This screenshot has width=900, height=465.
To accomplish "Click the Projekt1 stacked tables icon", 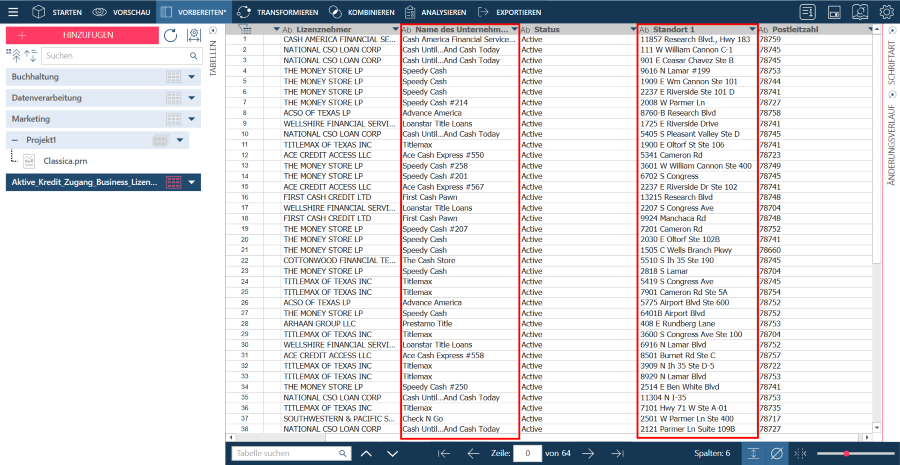I will pos(161,140).
